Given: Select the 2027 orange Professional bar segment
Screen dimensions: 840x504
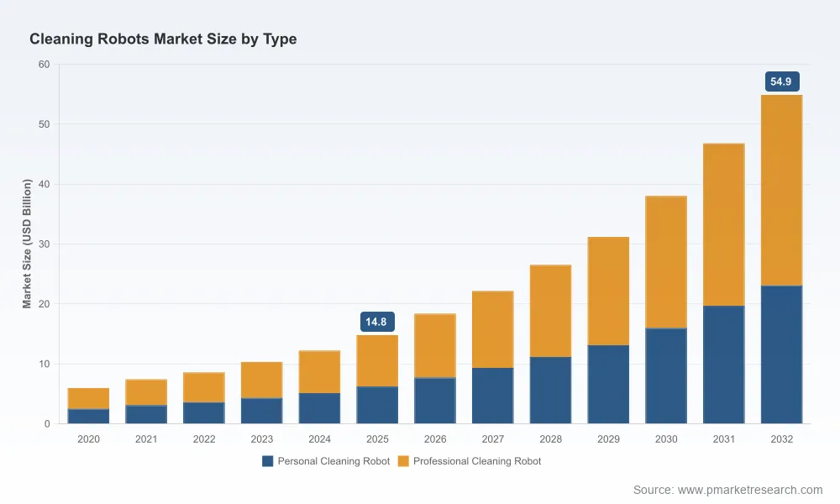Looking at the screenshot, I should point(493,329).
